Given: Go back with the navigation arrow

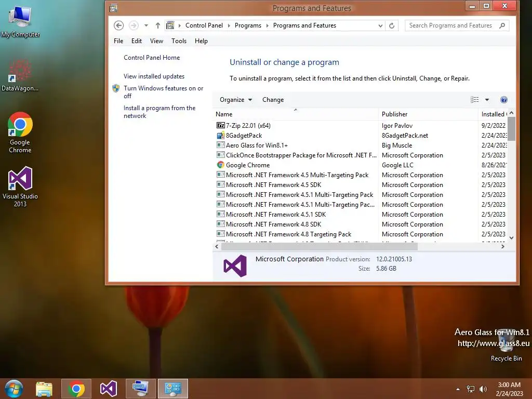Looking at the screenshot, I should coord(118,25).
